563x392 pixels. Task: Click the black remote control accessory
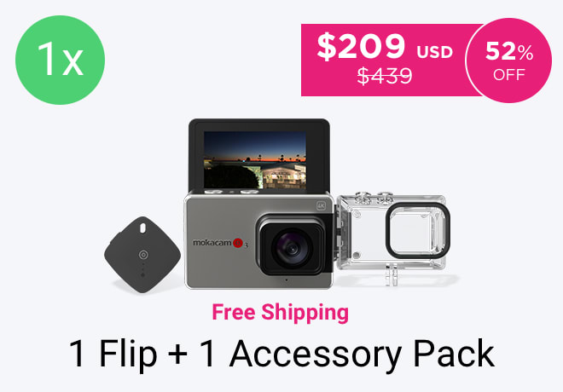click(142, 255)
